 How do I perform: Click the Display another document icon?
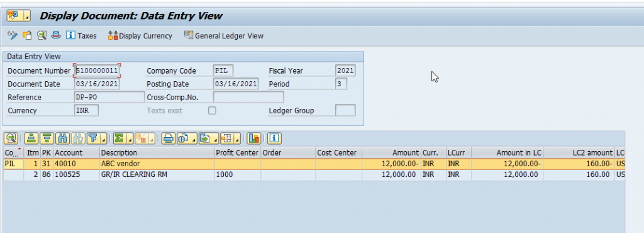click(27, 35)
